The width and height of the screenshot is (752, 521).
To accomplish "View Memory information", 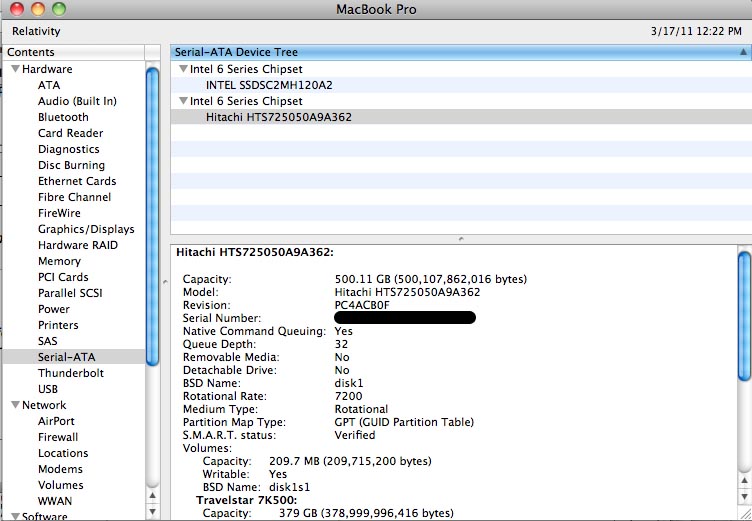I will point(59,261).
